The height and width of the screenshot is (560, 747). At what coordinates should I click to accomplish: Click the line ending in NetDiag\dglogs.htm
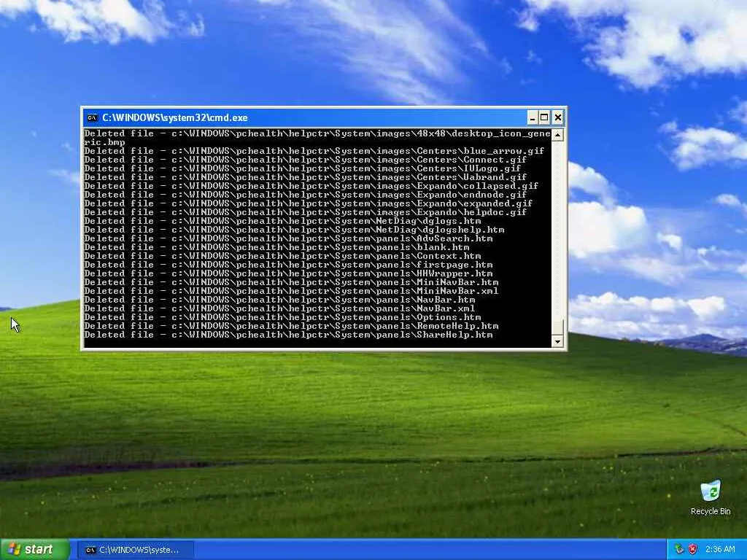(282, 221)
